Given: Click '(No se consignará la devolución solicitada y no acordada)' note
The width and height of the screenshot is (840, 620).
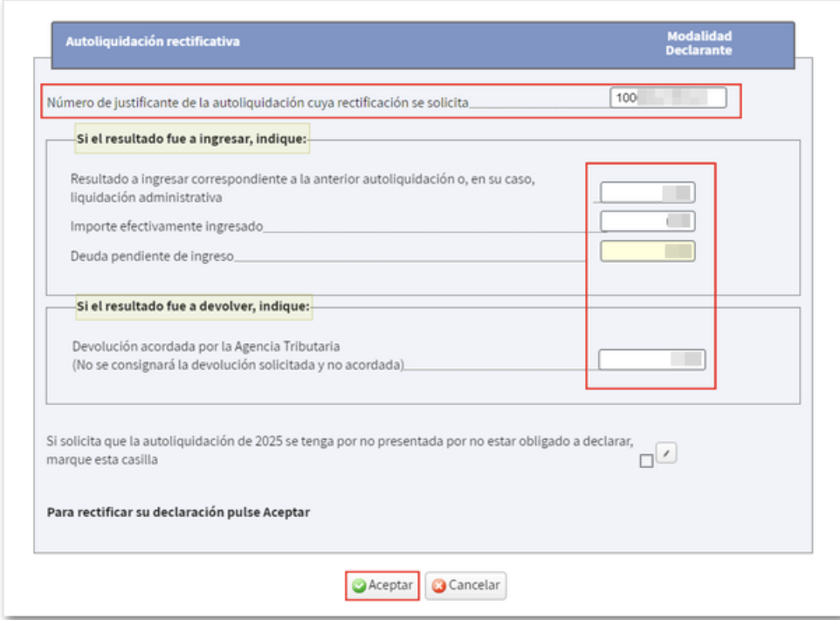Looking at the screenshot, I should (x=238, y=365).
